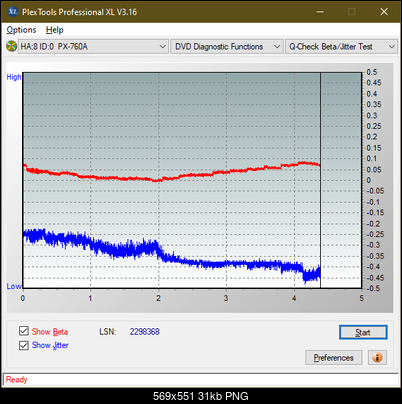Click the red Show Beta label
Viewport: 402px width, 404px height.
click(50, 332)
